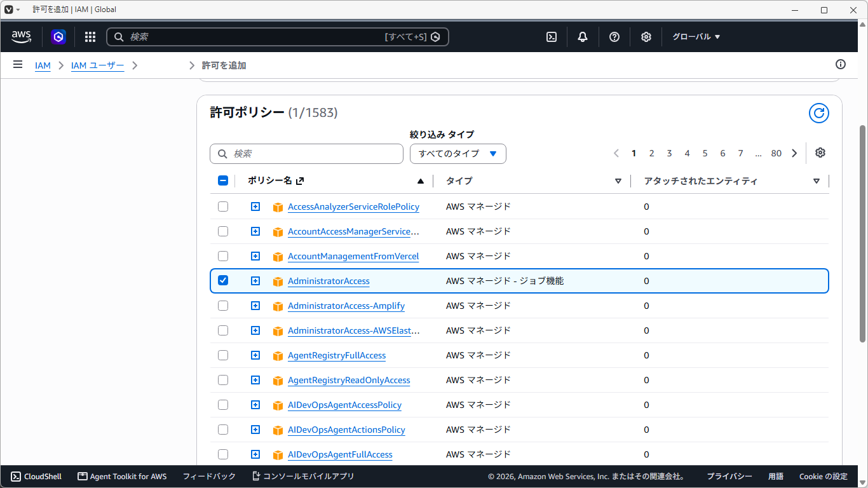Check the AccessAnalyzerServiceRolePolicy checkbox
Screen dimensions: 868x488
223,207
